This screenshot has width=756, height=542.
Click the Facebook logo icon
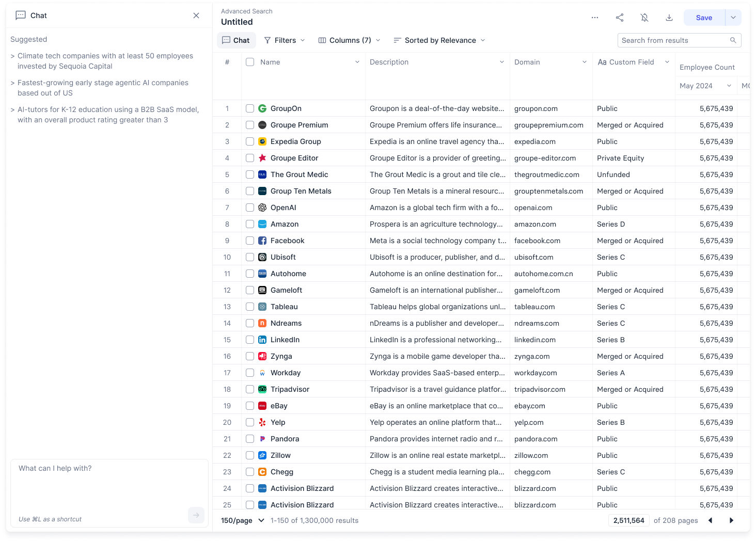tap(262, 241)
